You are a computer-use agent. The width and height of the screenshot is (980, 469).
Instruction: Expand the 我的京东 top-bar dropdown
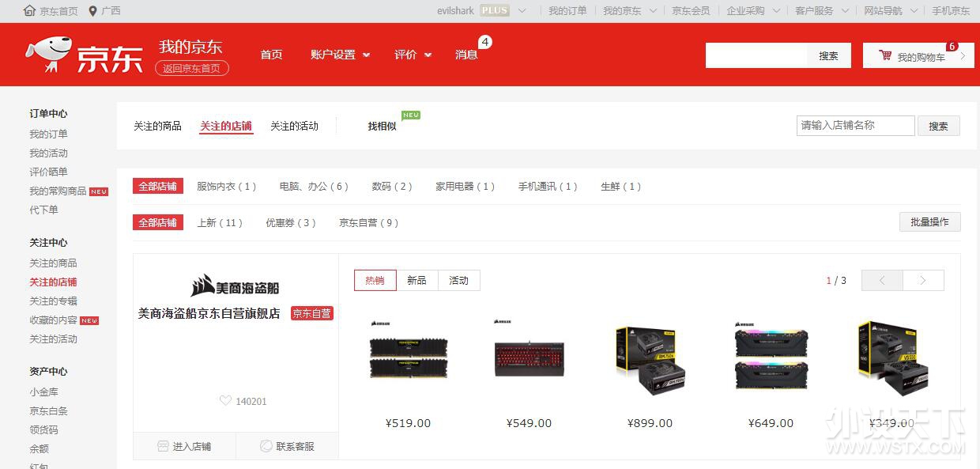(630, 11)
